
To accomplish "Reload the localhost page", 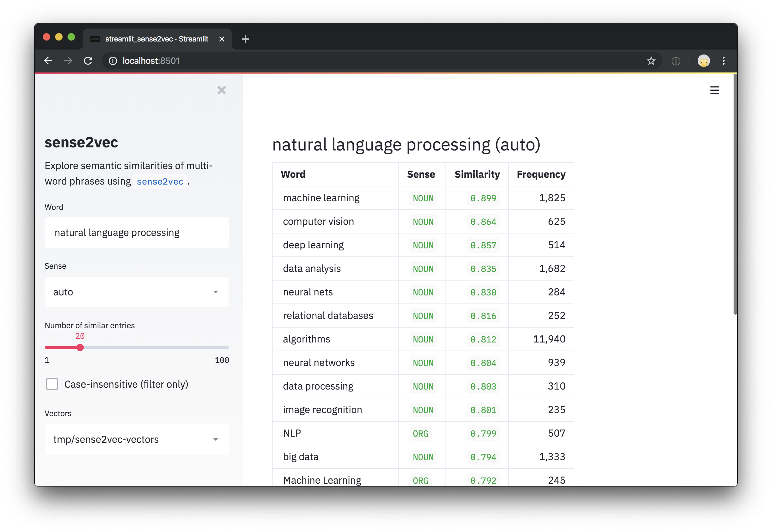I will click(x=88, y=61).
